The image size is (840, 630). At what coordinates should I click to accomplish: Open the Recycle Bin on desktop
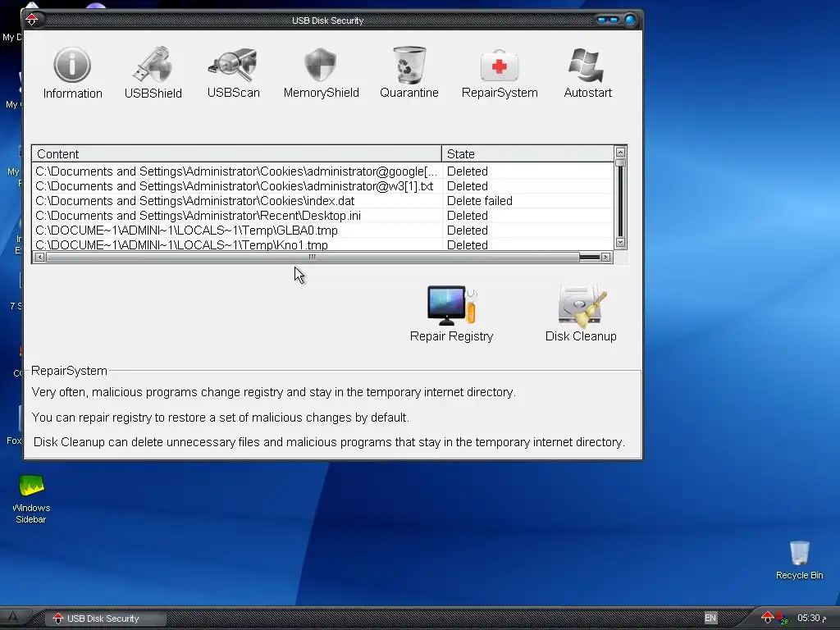799,560
